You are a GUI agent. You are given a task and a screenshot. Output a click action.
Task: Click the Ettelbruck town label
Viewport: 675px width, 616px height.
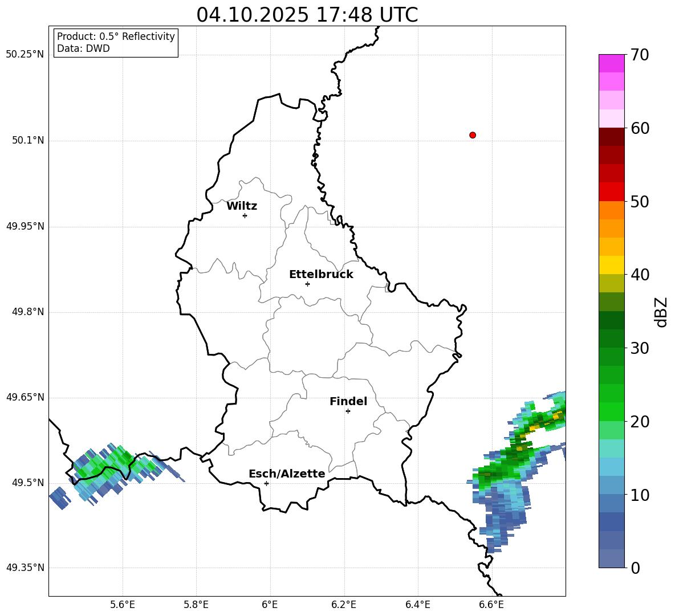[321, 275]
